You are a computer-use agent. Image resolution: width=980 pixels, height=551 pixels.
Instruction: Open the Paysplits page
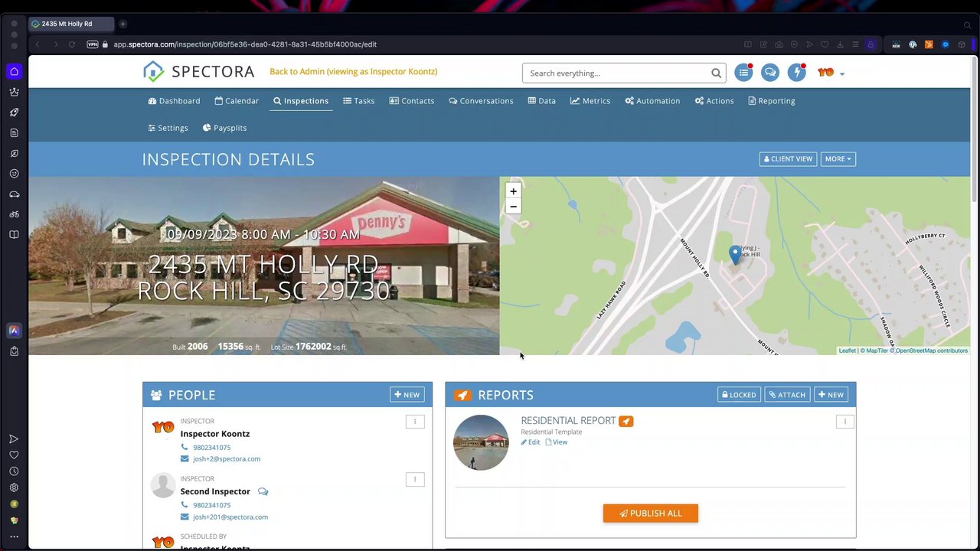click(224, 128)
